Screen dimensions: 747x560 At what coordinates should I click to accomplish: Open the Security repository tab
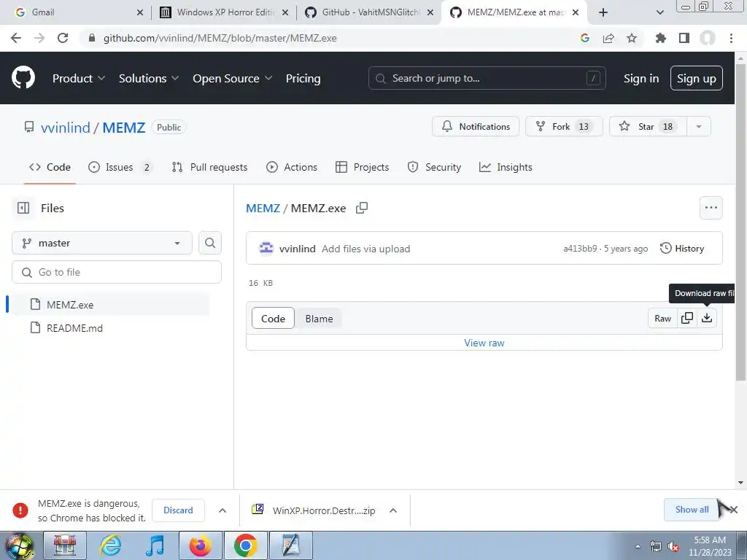(435, 167)
